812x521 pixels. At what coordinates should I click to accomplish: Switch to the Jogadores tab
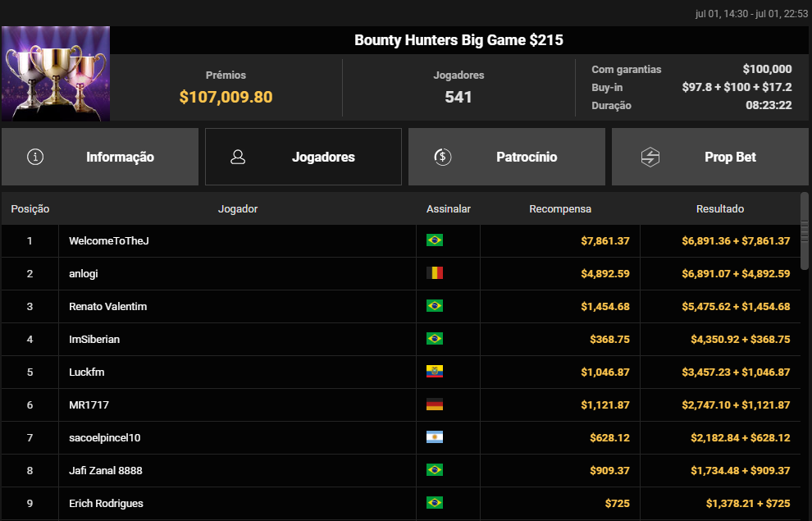[x=303, y=157]
